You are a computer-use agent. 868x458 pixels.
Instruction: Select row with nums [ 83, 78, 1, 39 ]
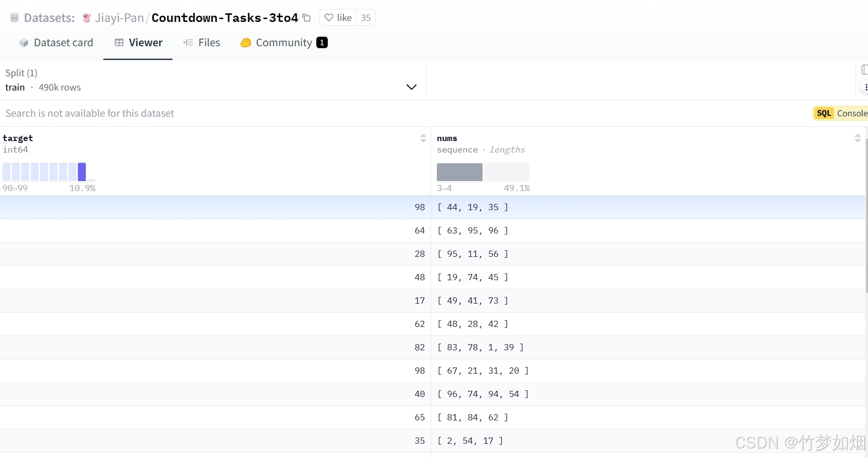(433, 347)
